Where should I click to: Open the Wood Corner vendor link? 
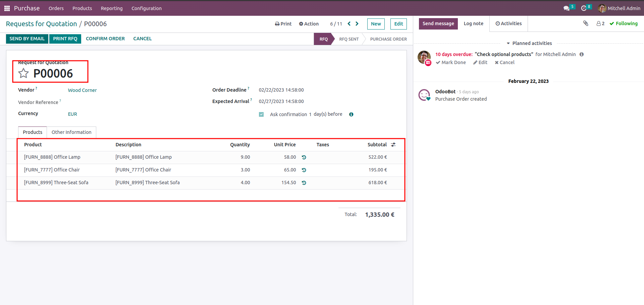pos(82,90)
